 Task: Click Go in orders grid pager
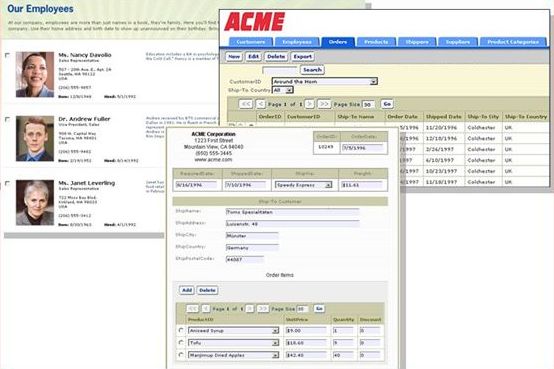(x=387, y=104)
